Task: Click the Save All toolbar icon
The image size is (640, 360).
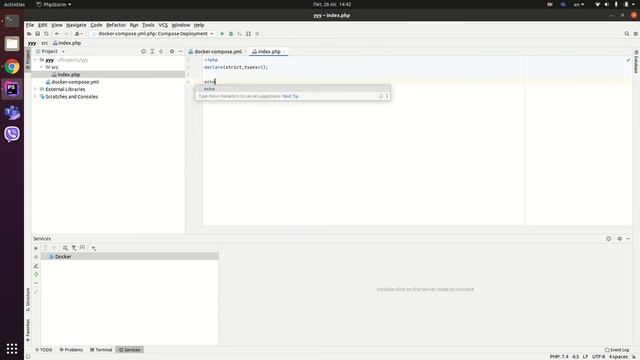Action: click(x=38, y=34)
